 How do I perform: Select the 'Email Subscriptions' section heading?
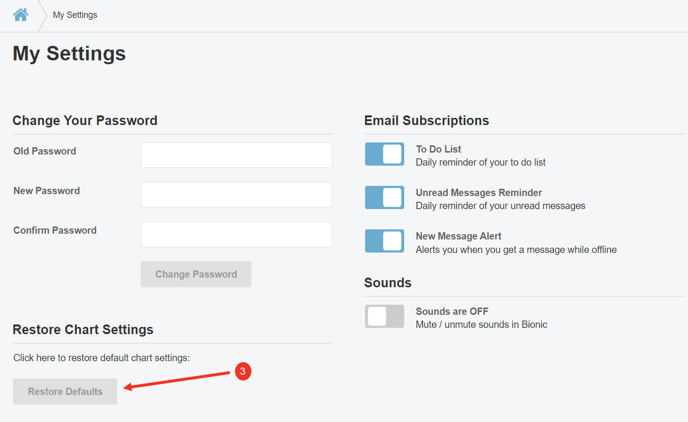pos(426,121)
